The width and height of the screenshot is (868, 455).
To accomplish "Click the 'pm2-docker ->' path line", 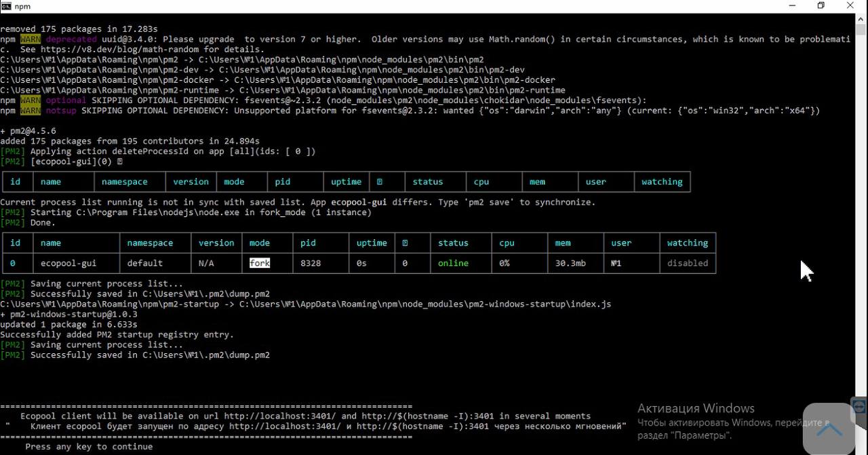I will pyautogui.click(x=277, y=80).
